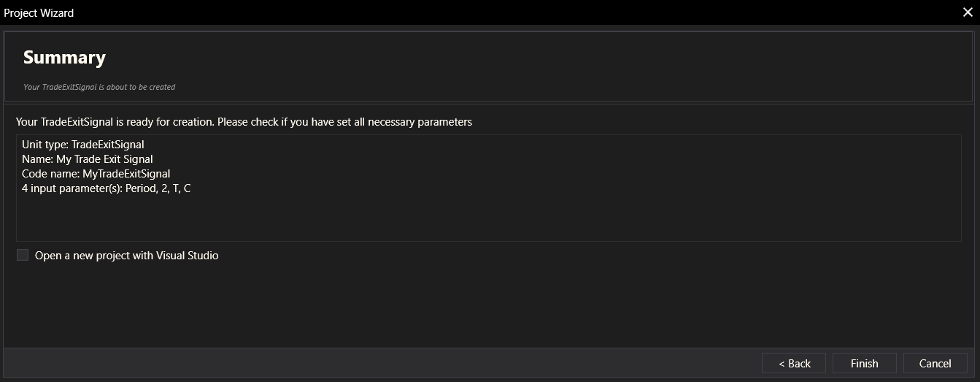Go back with the Back button

[794, 363]
